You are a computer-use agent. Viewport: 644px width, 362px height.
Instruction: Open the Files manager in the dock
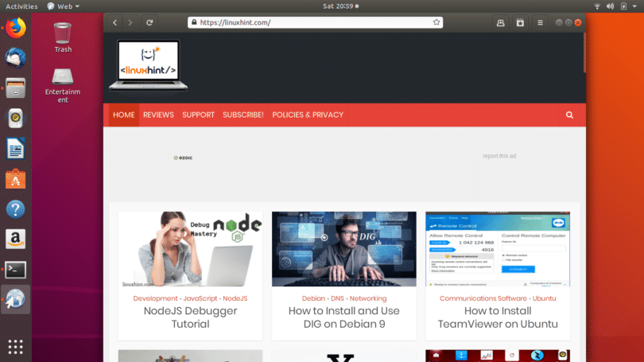16,88
